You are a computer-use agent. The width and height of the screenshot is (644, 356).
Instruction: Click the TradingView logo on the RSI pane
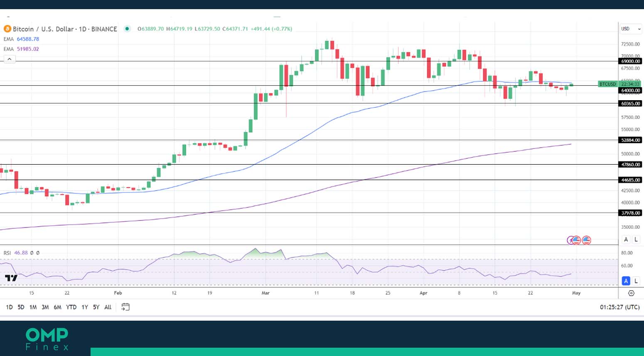coord(11,278)
